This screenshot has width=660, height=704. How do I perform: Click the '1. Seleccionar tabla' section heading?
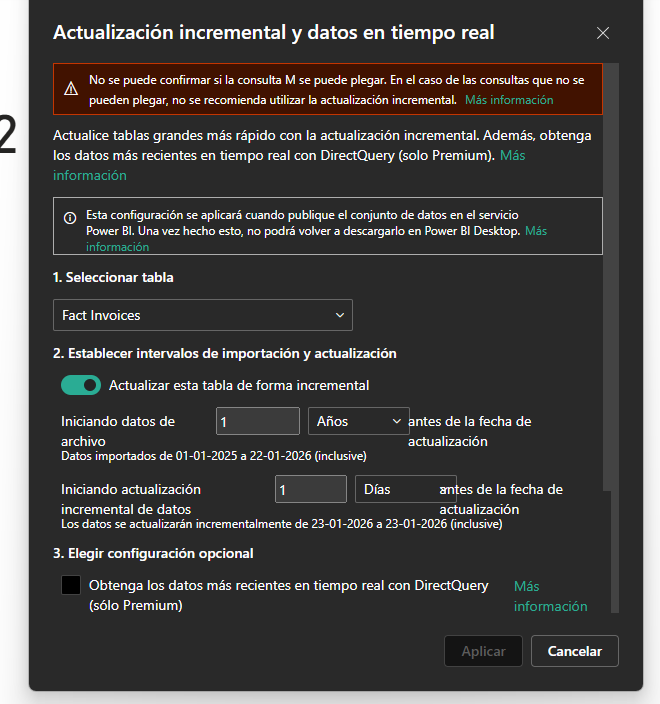click(x=113, y=277)
